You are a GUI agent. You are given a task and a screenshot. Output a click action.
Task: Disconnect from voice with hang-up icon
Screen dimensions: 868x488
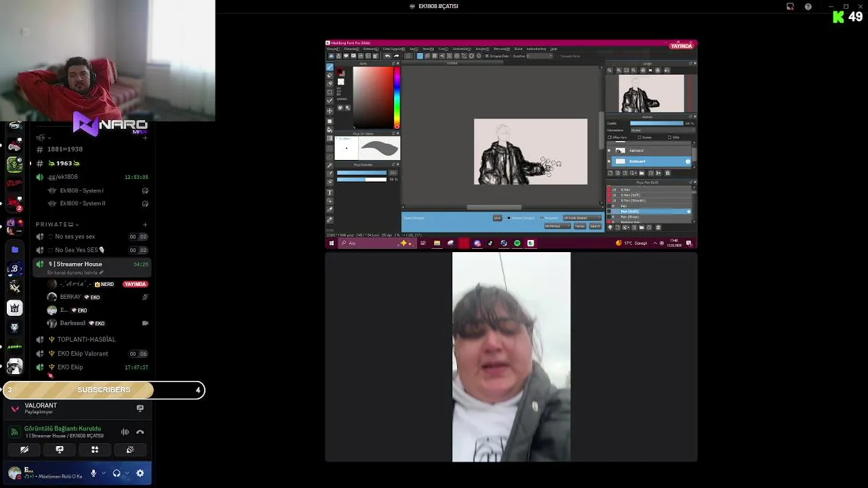pos(140,432)
